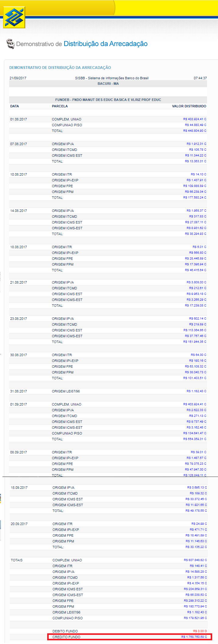
Task: Click the TOTAIS section label
Action: point(17,560)
